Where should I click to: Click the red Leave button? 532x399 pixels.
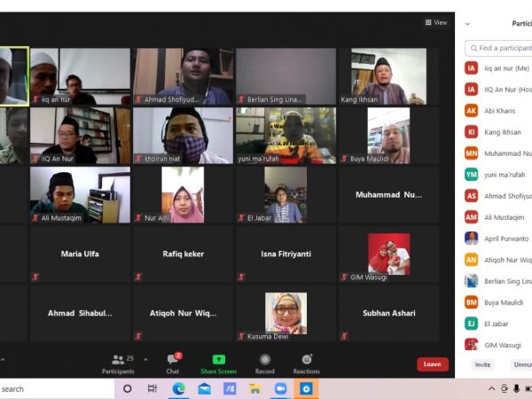(432, 364)
